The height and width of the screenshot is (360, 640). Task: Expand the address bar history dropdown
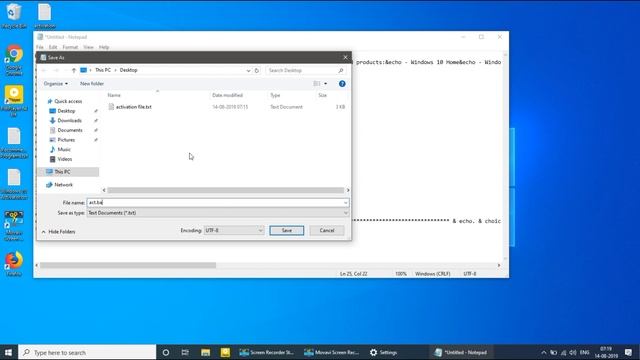[248, 70]
